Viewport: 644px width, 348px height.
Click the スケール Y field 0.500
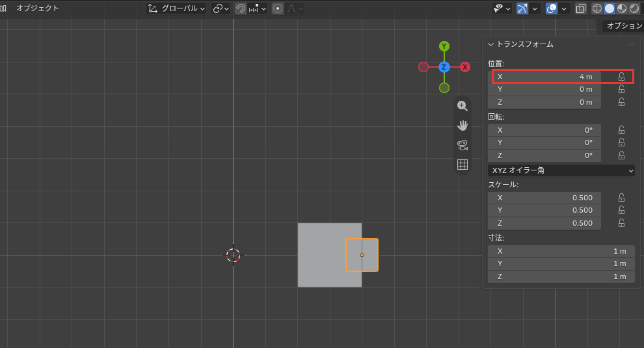click(544, 210)
